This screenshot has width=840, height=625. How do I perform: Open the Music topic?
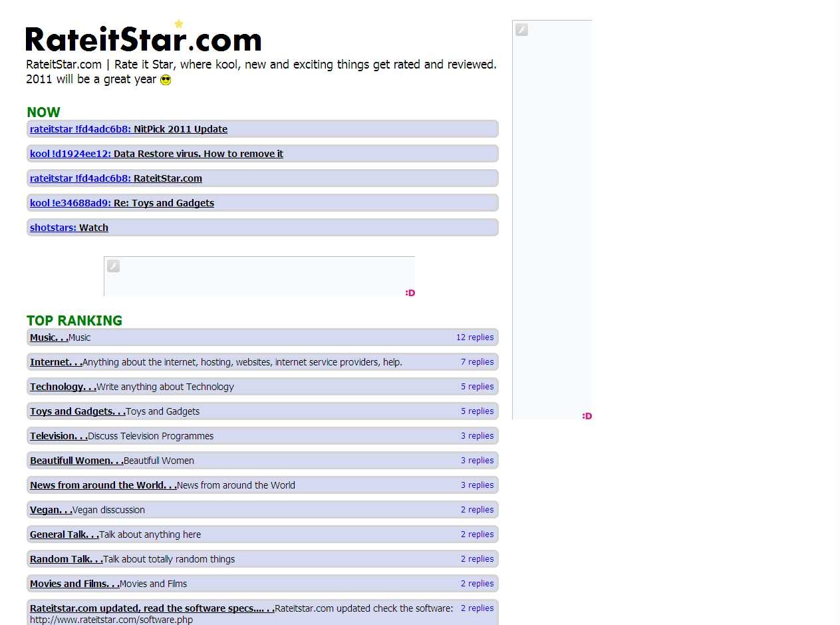49,337
